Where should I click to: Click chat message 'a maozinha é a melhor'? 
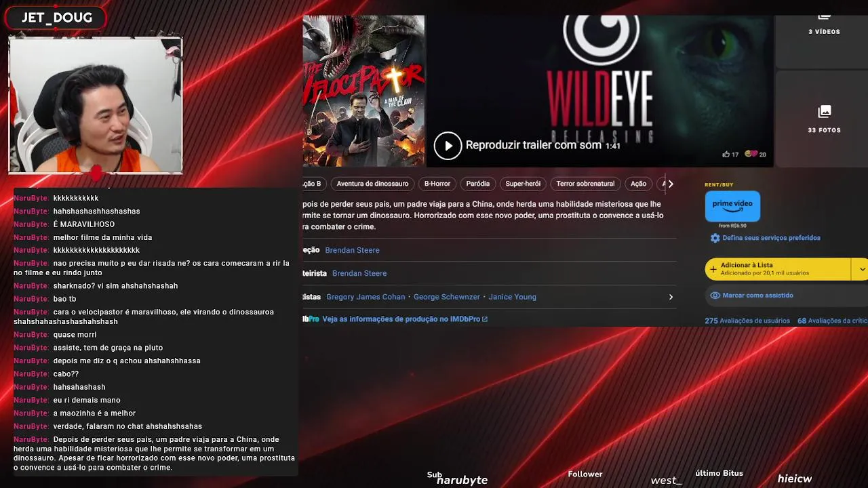94,413
